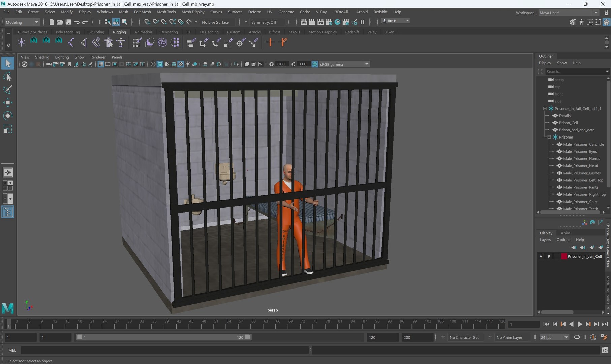Switch to the Anim layer tab

click(565, 233)
